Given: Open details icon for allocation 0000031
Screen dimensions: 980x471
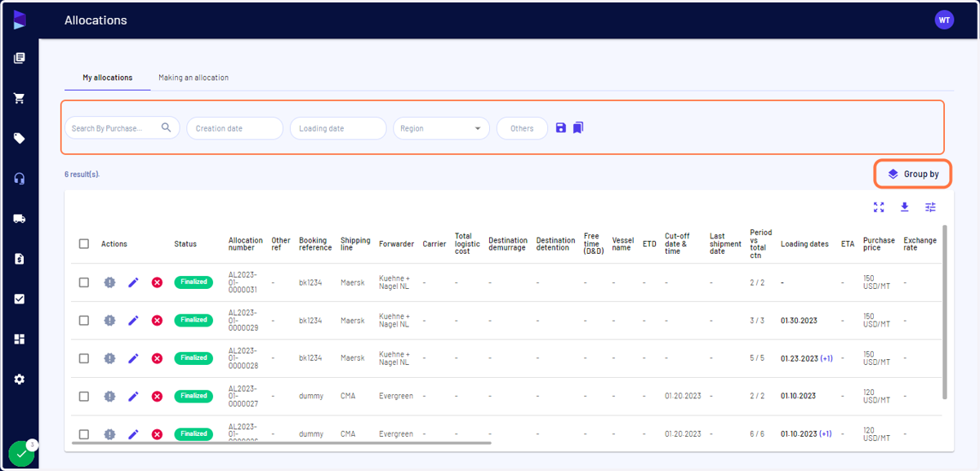Looking at the screenshot, I should (109, 282).
